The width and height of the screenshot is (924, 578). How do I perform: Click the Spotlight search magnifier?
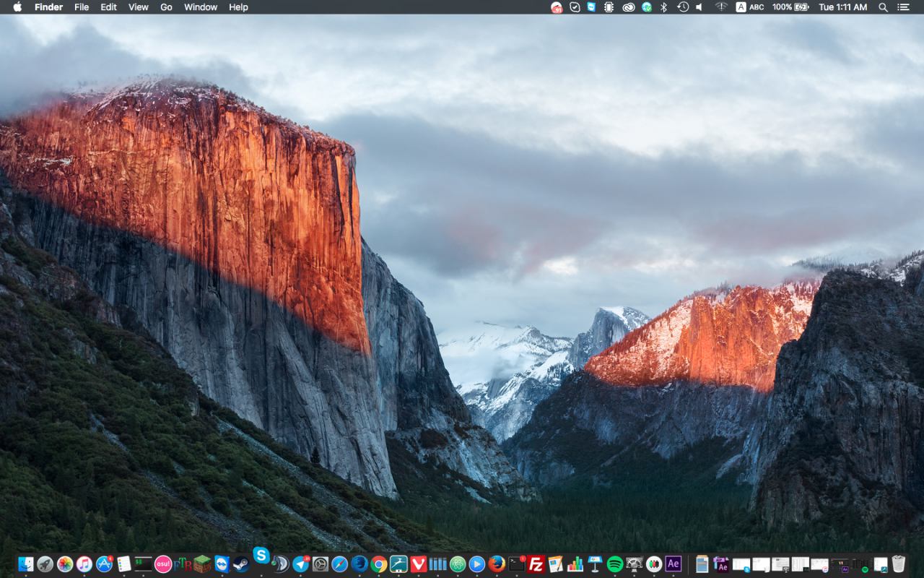(x=883, y=7)
